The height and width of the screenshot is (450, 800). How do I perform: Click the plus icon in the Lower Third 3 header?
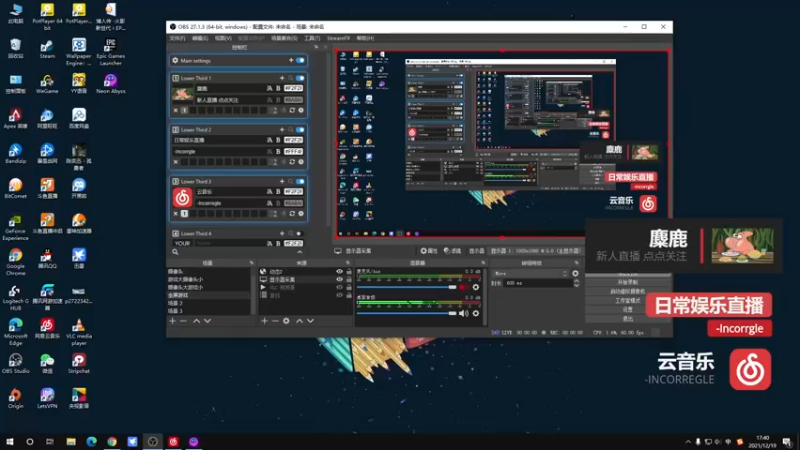point(282,181)
